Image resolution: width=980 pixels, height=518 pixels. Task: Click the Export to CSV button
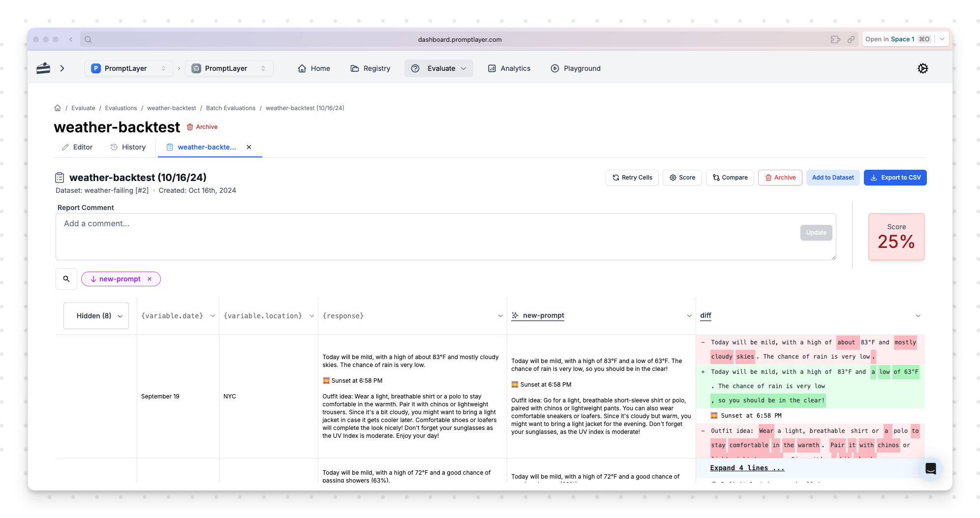895,178
